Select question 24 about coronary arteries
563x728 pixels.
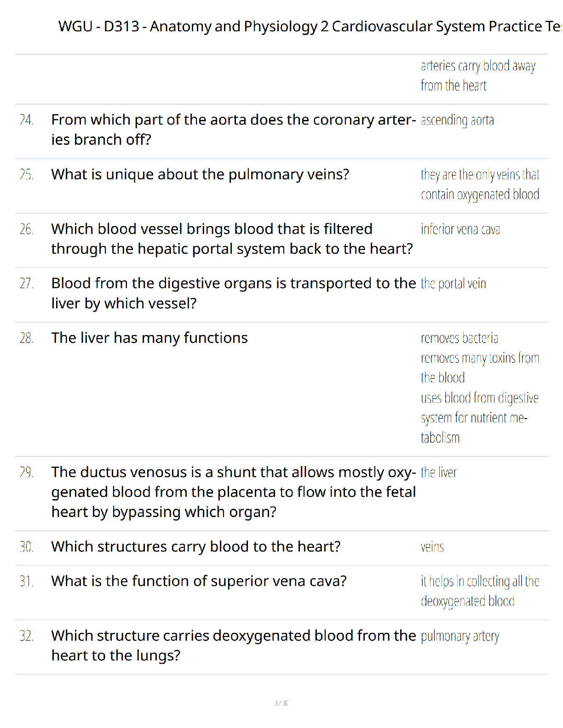(233, 130)
